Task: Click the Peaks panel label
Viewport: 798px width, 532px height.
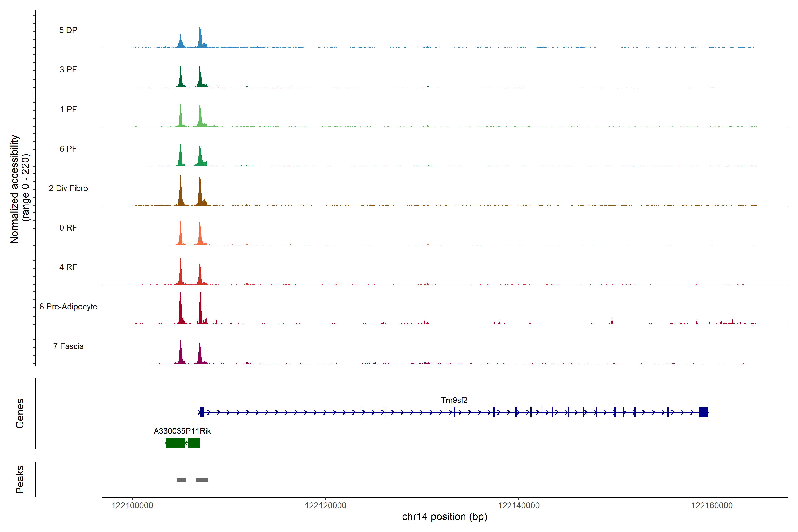Action: click(x=20, y=479)
